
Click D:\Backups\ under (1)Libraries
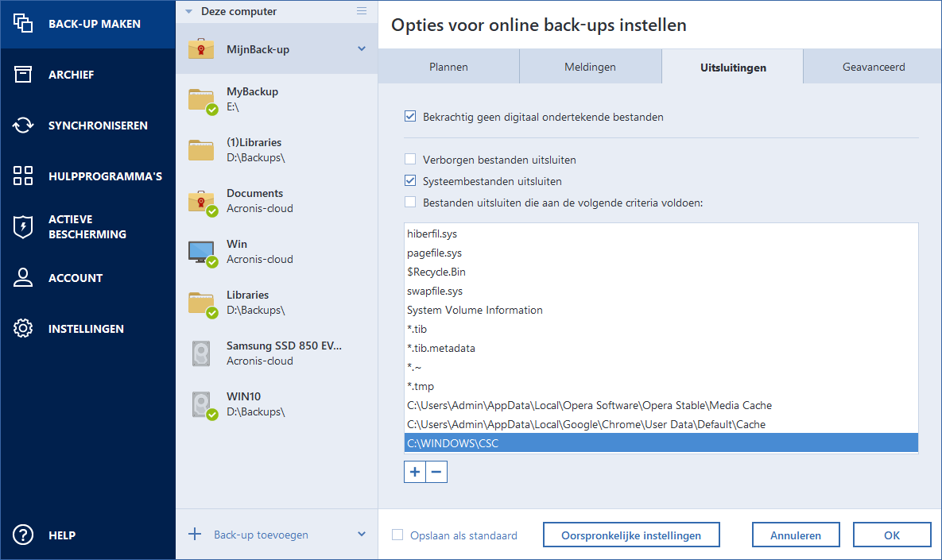(255, 157)
